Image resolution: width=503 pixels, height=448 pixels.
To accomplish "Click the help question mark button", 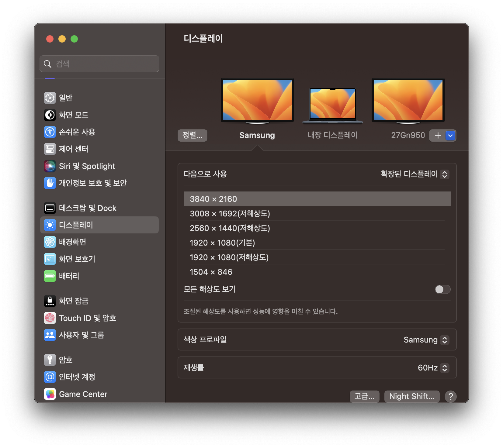I will coord(450,396).
